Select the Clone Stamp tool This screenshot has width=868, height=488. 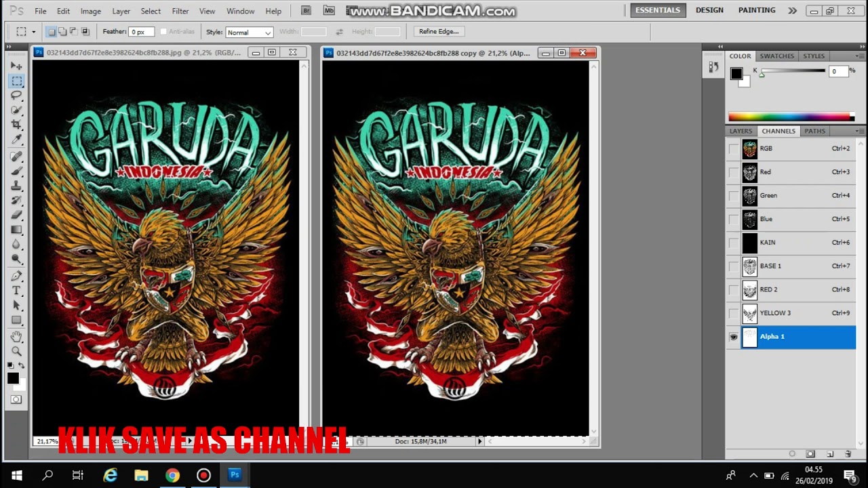[x=16, y=186]
